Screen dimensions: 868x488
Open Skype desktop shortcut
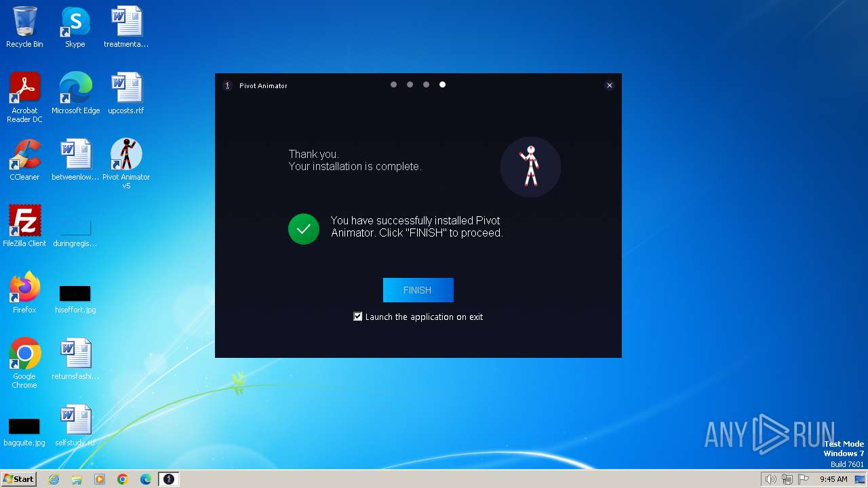pyautogui.click(x=75, y=27)
